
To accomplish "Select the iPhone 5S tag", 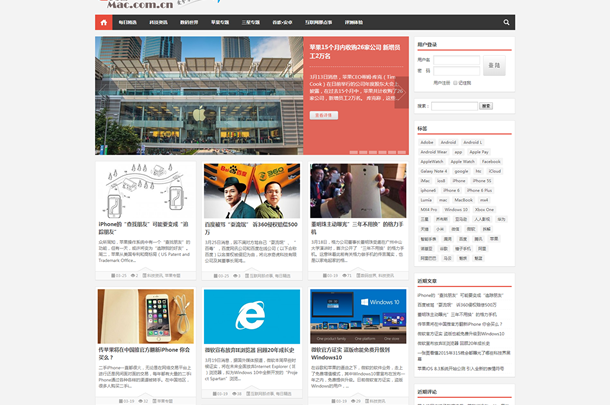I will pyautogui.click(x=482, y=181).
